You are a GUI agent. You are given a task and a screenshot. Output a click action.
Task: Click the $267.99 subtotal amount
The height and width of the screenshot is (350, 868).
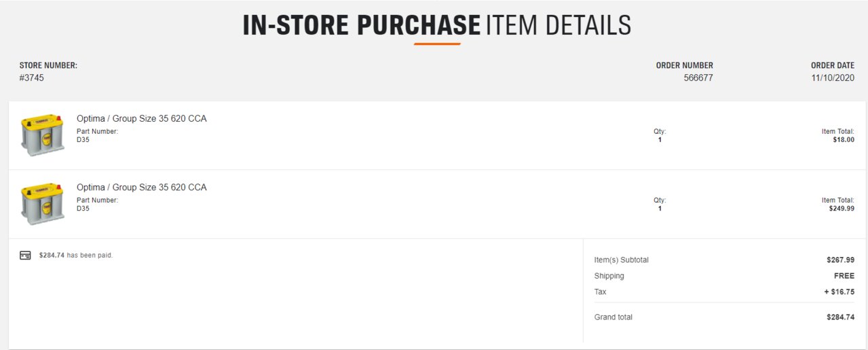840,260
